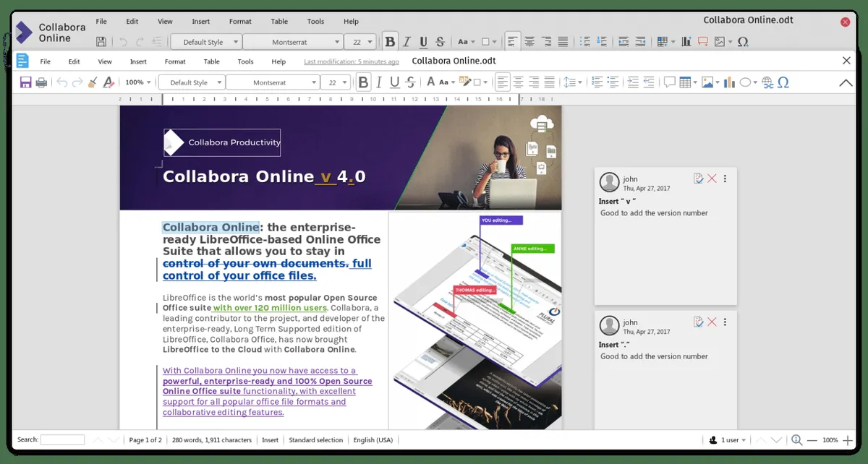
Task: Toggle Insert mode in the status bar
Action: point(270,439)
